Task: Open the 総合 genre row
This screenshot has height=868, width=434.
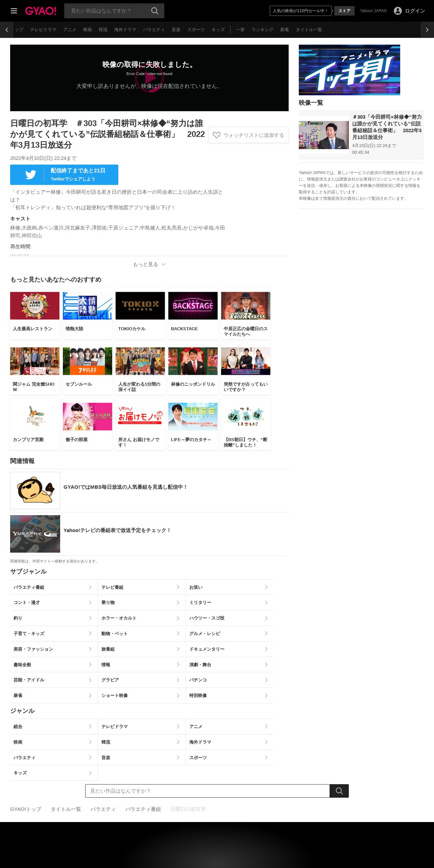Action: tap(54, 727)
